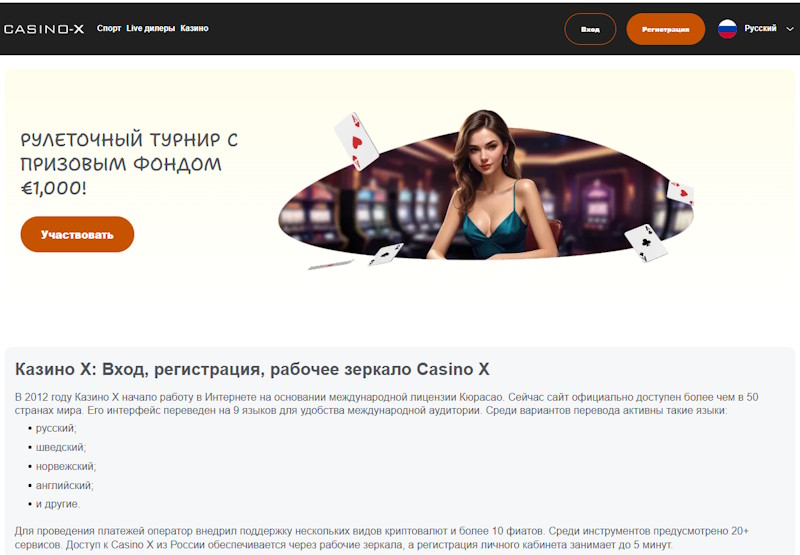Click the face-down card beside the ace of spades
Viewport: 800px width, 555px height.
(x=331, y=264)
